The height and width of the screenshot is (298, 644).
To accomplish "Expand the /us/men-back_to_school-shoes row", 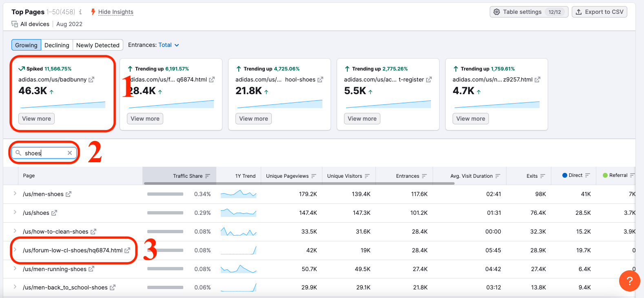I will 15,287.
